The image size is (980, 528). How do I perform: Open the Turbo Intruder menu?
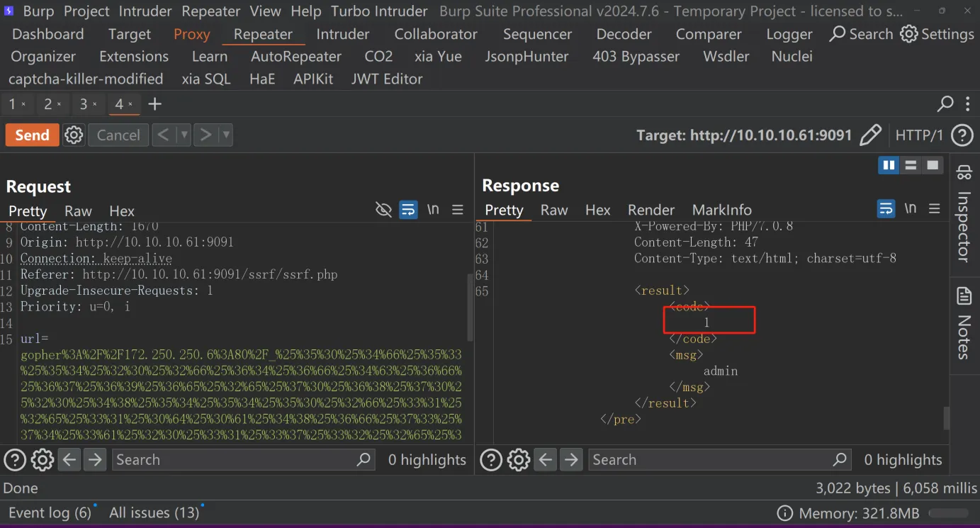pos(379,11)
